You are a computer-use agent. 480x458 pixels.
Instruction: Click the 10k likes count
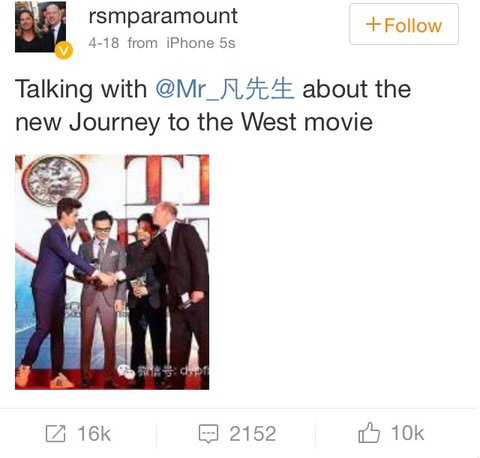tap(407, 433)
